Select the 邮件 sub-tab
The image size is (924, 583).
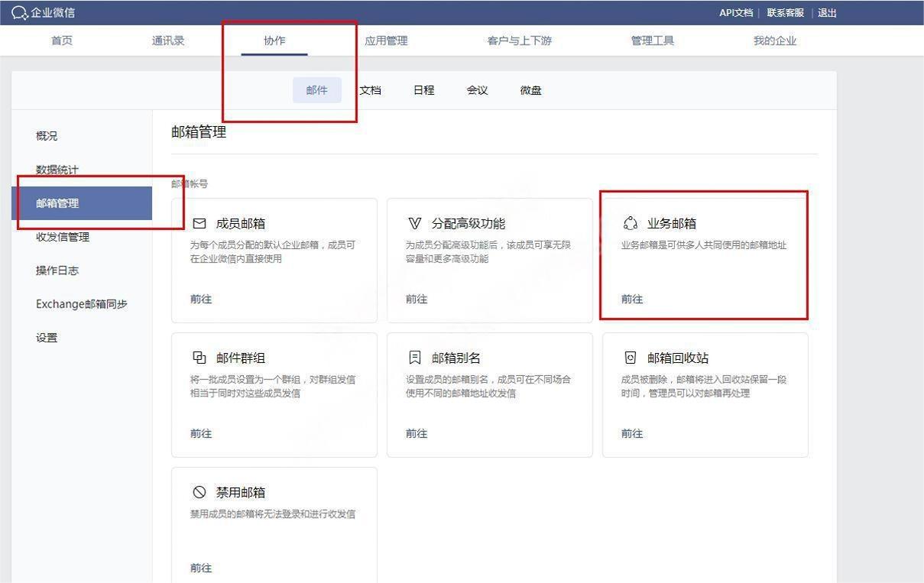317,90
